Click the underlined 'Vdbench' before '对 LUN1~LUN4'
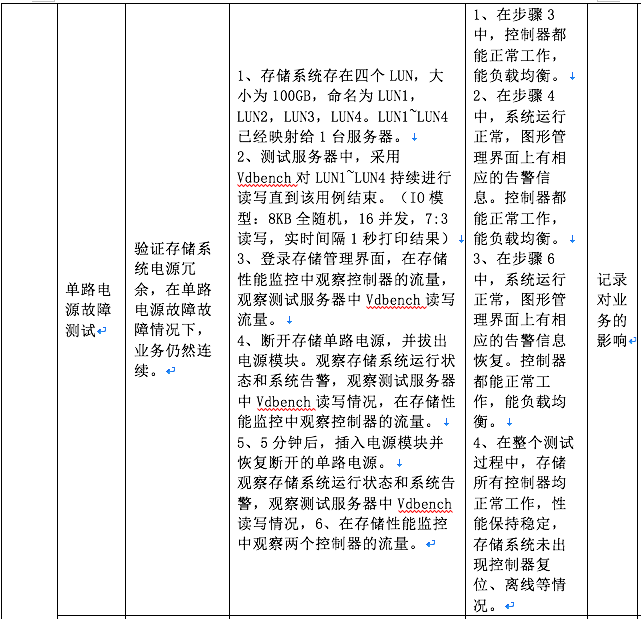 click(x=264, y=178)
